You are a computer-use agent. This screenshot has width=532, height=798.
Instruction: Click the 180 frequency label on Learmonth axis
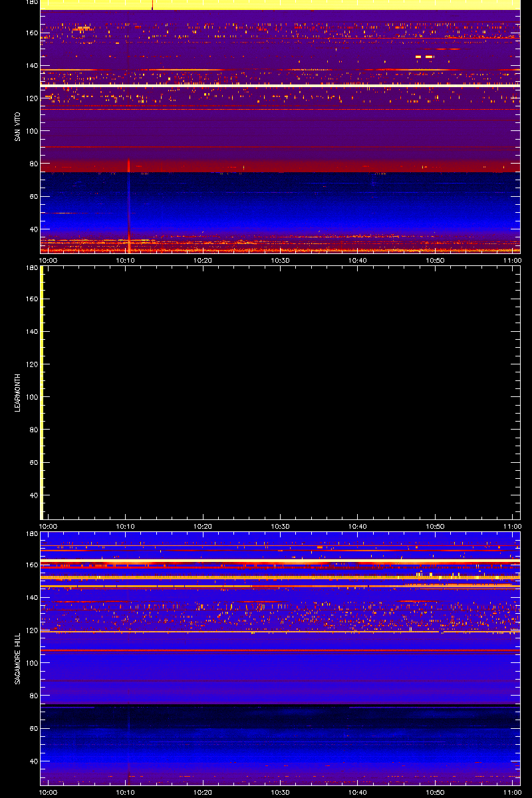click(31, 268)
